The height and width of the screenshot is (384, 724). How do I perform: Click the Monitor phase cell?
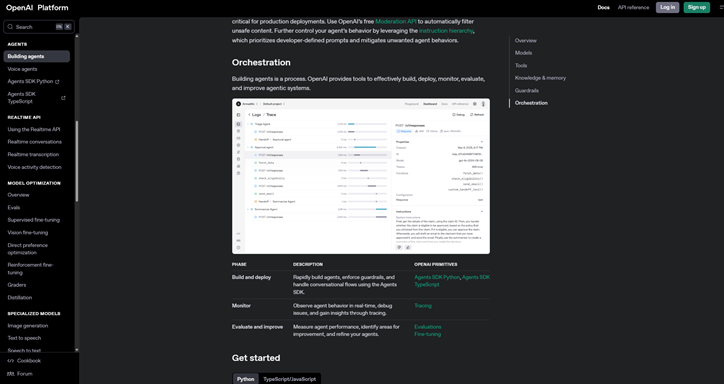tap(241, 306)
